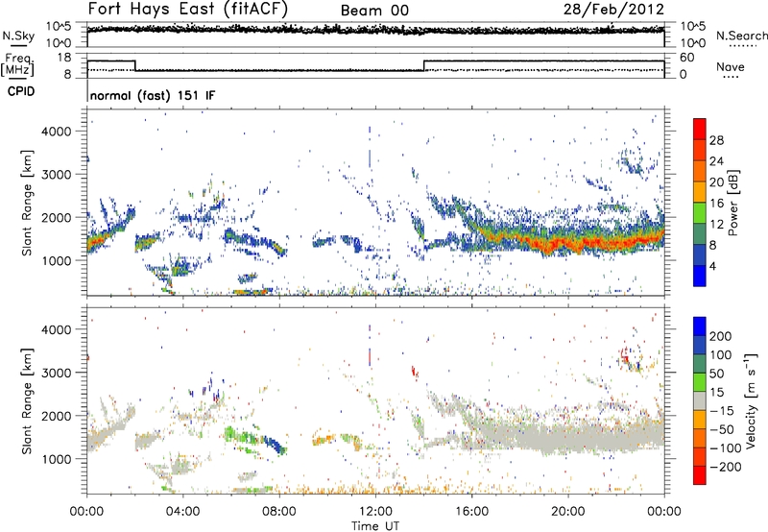
Task: Click the 'Freq. [MHz]' axis label
Action: coord(18,64)
